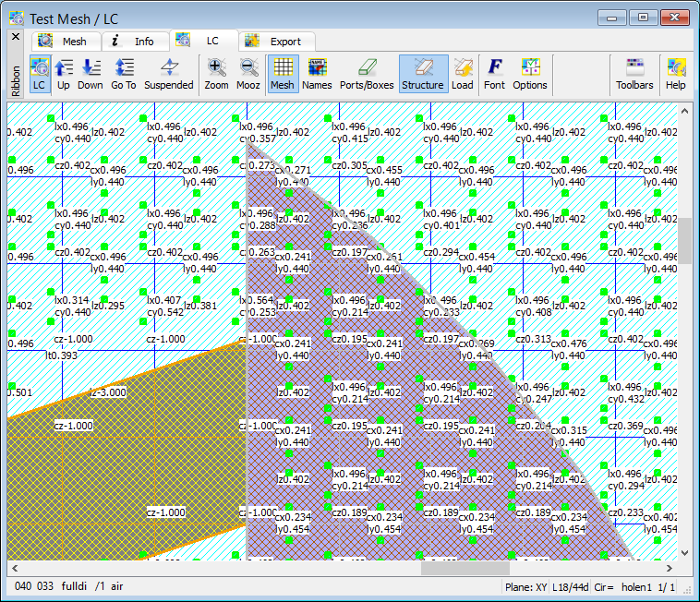The image size is (700, 602).
Task: Switch to the Export tab
Action: click(x=279, y=42)
